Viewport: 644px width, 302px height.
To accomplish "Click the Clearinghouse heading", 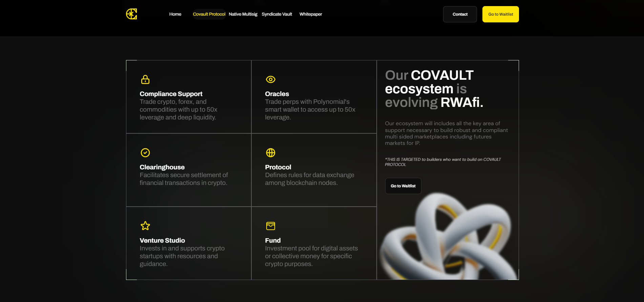I will 162,167.
